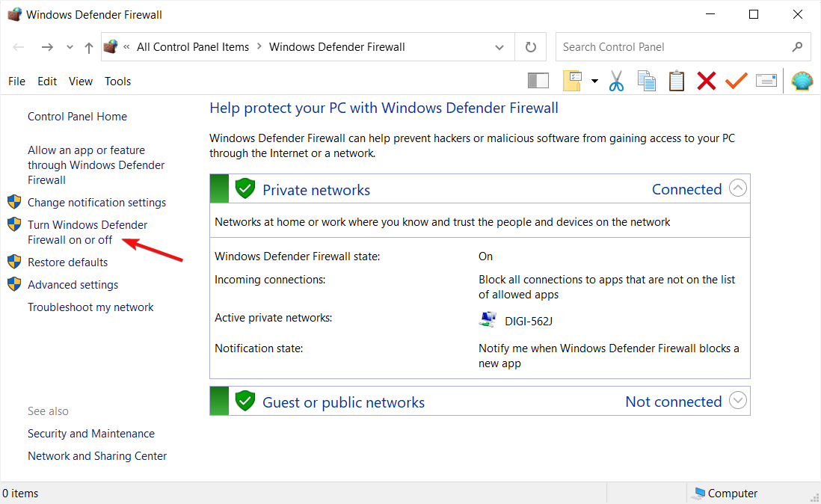Go forward using the Forward arrow
Viewport: 821px width, 504px height.
[47, 47]
